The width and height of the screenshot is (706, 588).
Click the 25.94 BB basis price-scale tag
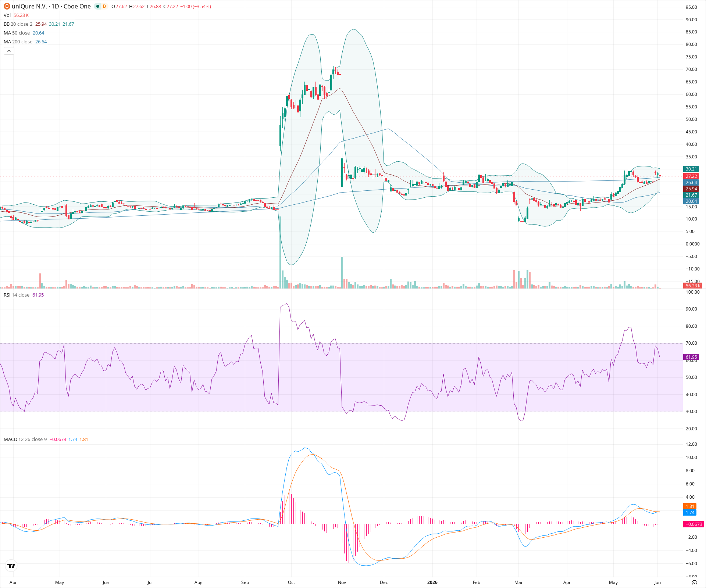point(691,189)
